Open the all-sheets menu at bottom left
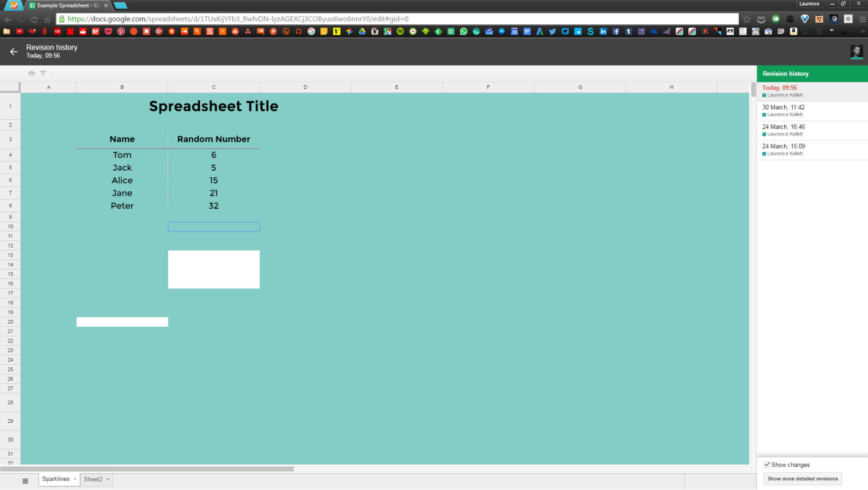The height and width of the screenshot is (490, 868). (x=25, y=480)
